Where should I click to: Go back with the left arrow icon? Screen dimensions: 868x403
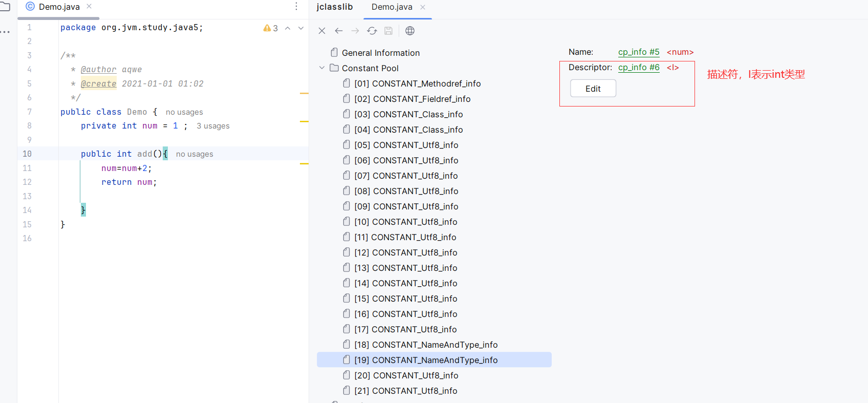click(339, 31)
